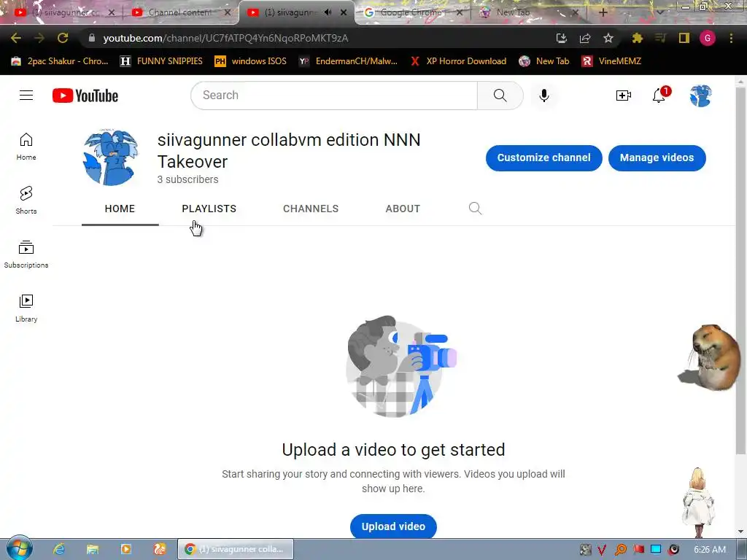The height and width of the screenshot is (560, 747).
Task: Click the Chrome taskbar window button
Action: click(x=236, y=549)
